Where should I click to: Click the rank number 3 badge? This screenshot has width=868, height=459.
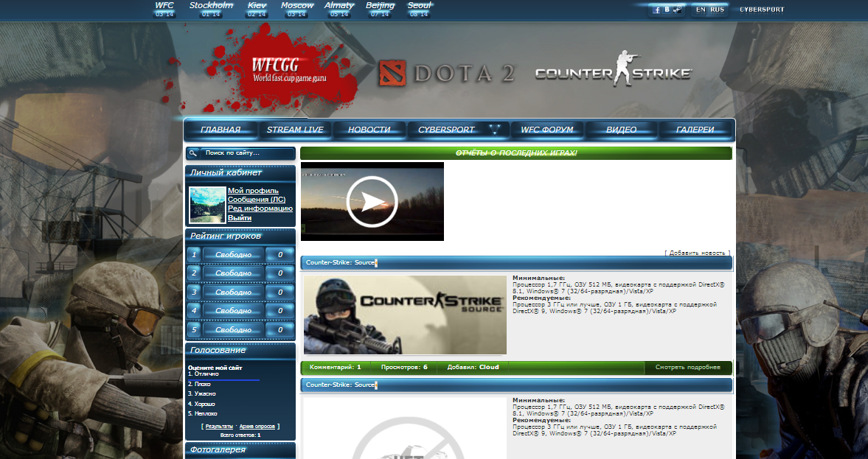(194, 292)
